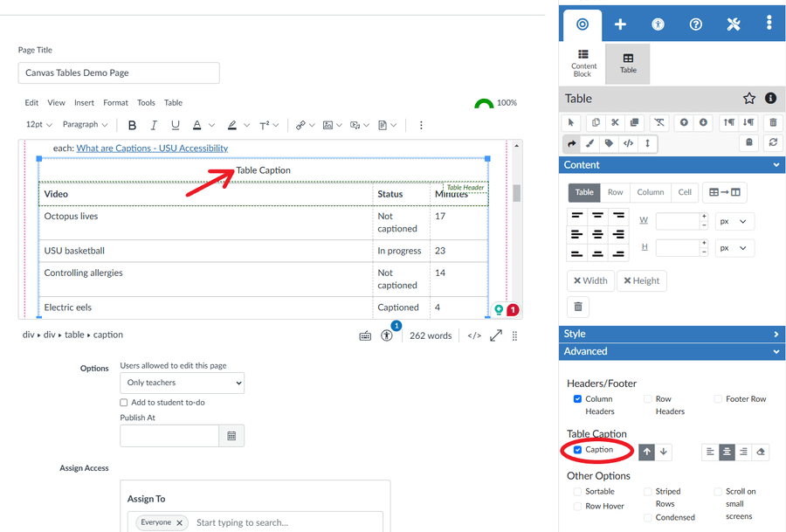Cut the table using the scissors icon

614,122
